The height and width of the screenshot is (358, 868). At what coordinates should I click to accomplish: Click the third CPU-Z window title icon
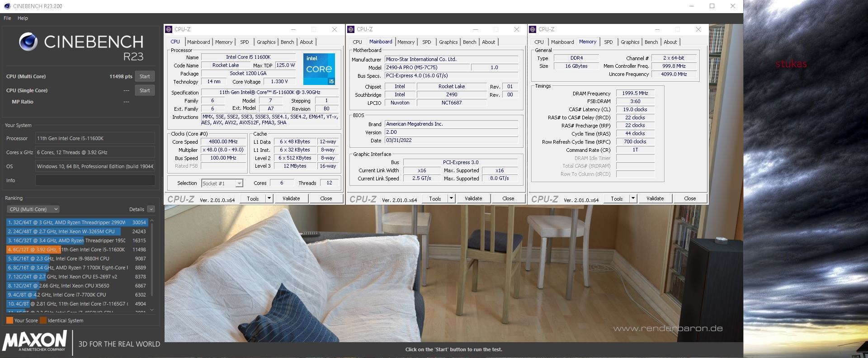(x=533, y=29)
